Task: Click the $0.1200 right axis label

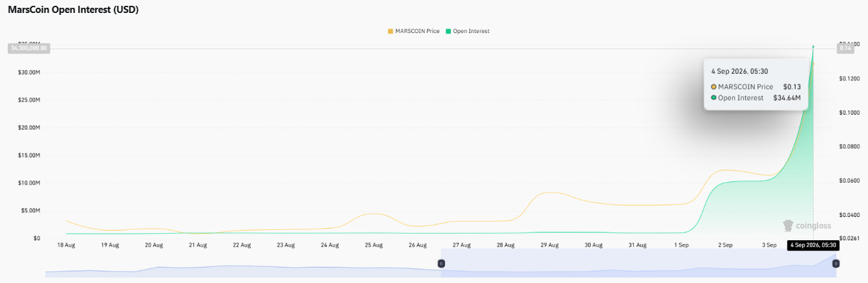Action: tap(849, 79)
